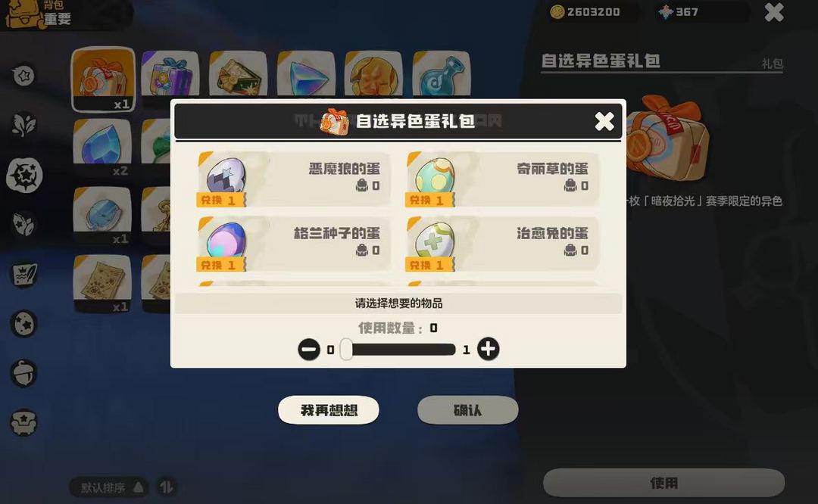This screenshot has width=818, height=504.
Task: Increase use quantity with plus button
Action: coord(488,349)
